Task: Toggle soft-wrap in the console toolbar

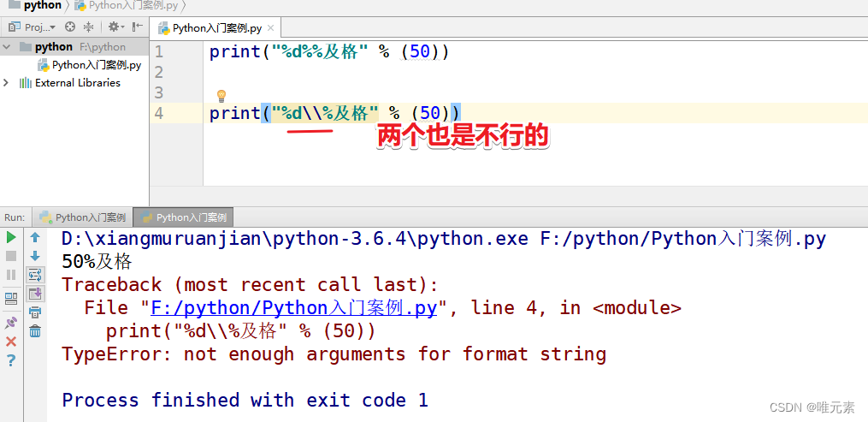Action: tap(35, 275)
